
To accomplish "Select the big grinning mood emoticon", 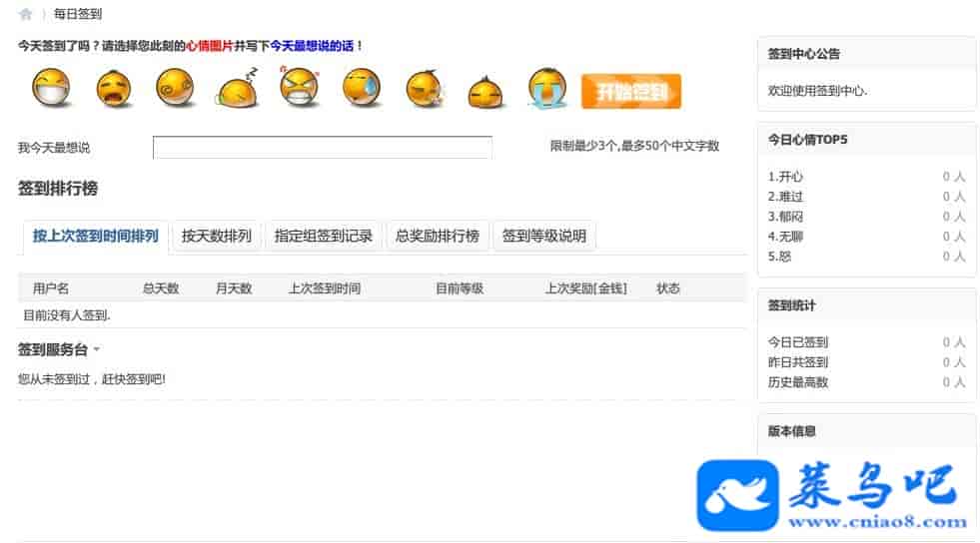I will click(x=51, y=88).
